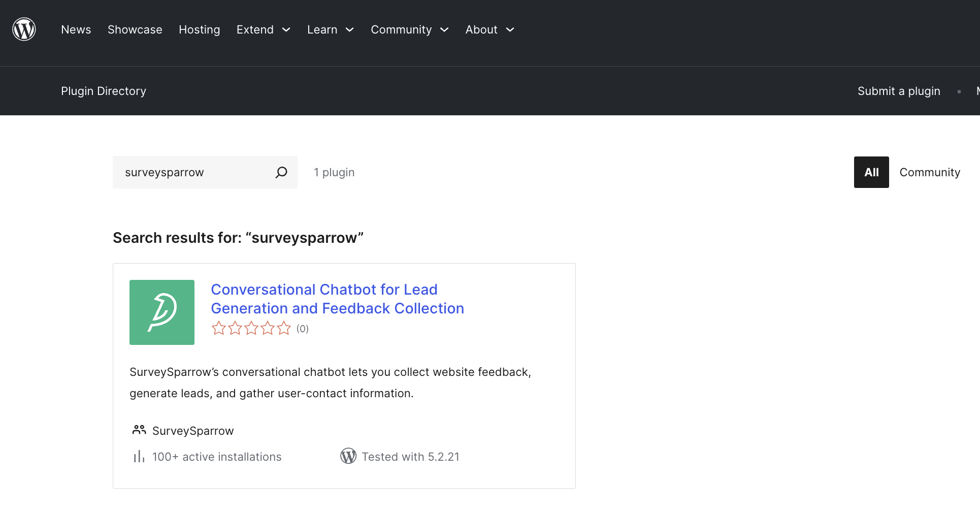Viewport: 980px width, 509px height.
Task: Click the active installations bar chart icon
Action: point(139,457)
